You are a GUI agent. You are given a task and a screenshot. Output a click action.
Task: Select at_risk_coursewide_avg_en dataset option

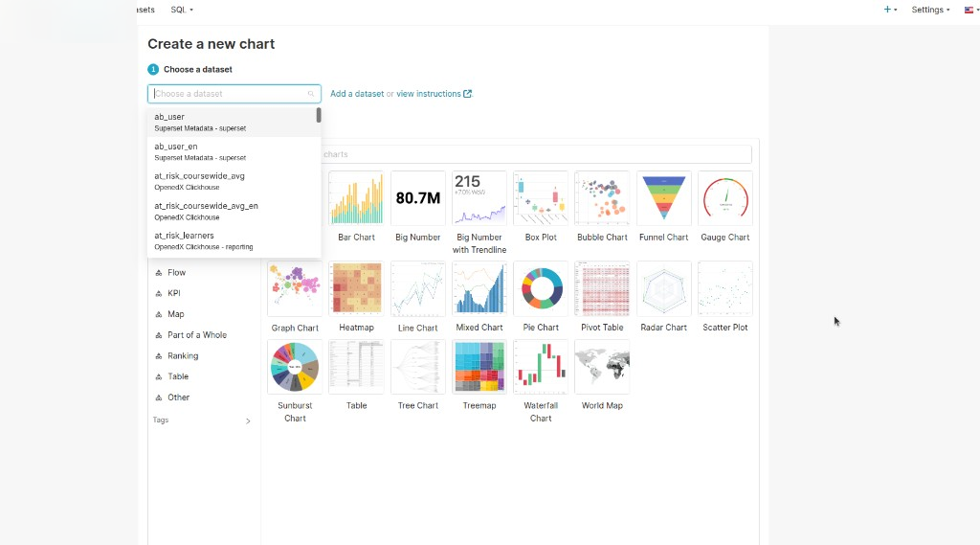(232, 211)
